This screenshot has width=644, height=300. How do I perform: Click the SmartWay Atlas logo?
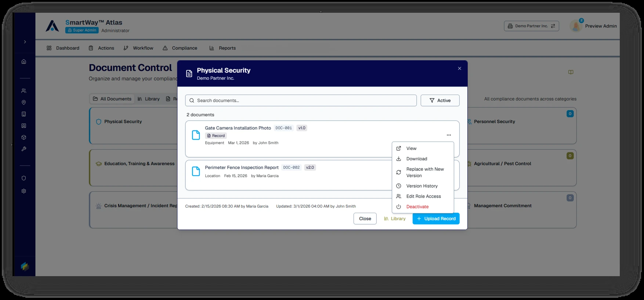52,26
